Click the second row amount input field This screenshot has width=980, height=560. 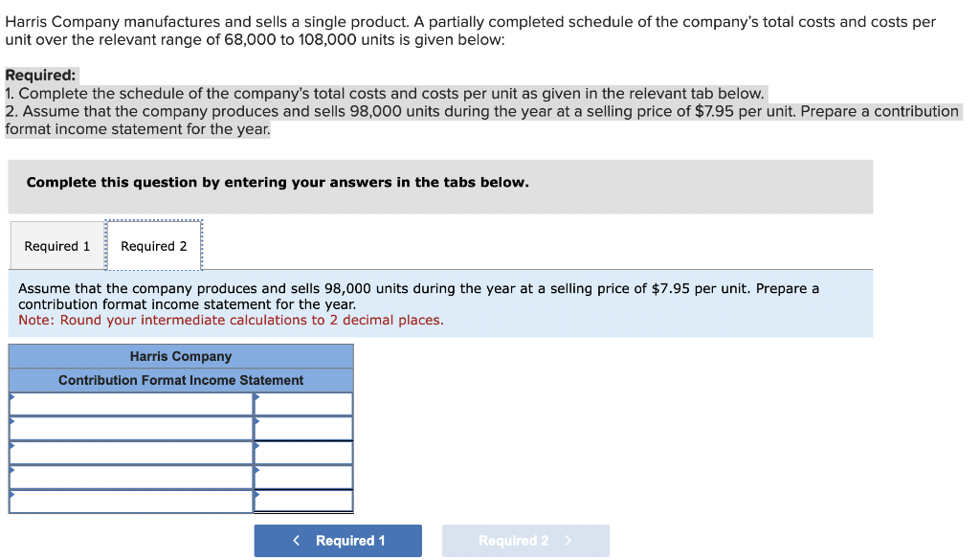[x=304, y=428]
